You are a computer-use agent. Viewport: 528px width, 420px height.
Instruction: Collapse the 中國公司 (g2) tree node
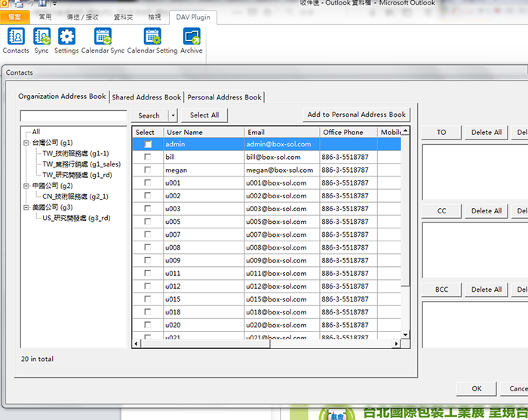coord(26,185)
